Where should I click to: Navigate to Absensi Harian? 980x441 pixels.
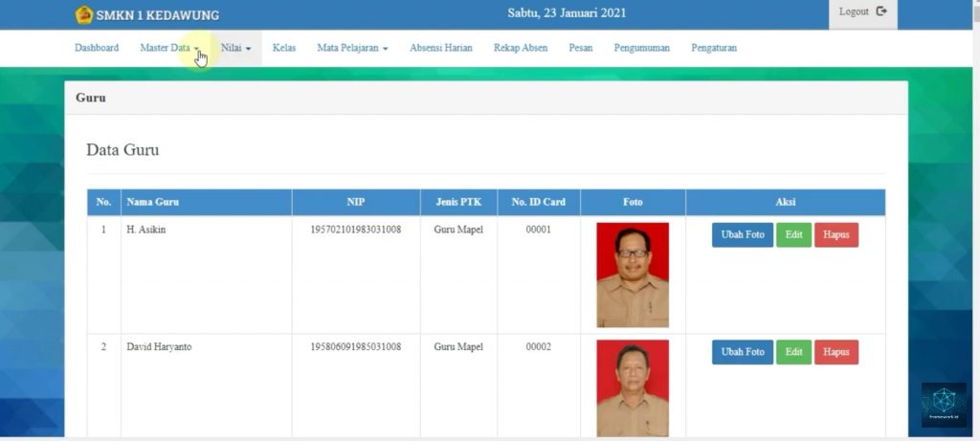(440, 48)
